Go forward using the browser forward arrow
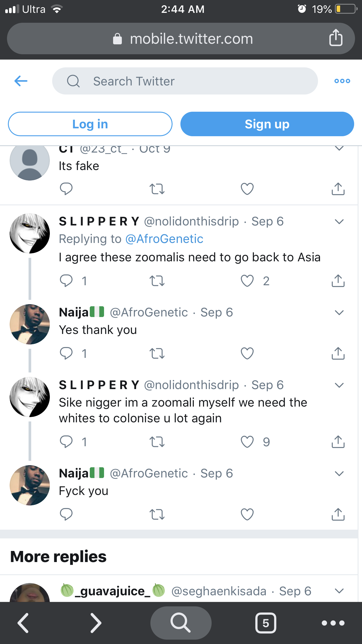The width and height of the screenshot is (362, 644). point(96,623)
